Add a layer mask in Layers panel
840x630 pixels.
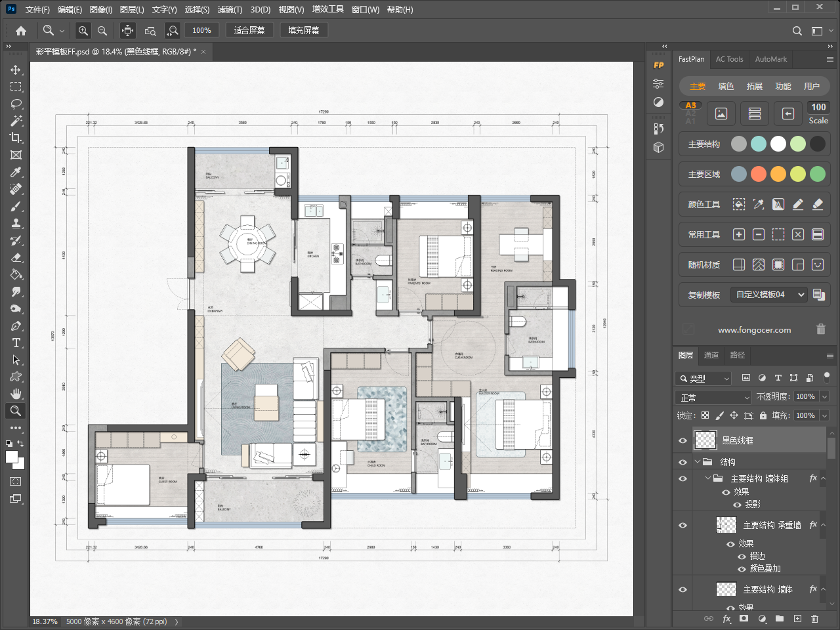click(744, 618)
